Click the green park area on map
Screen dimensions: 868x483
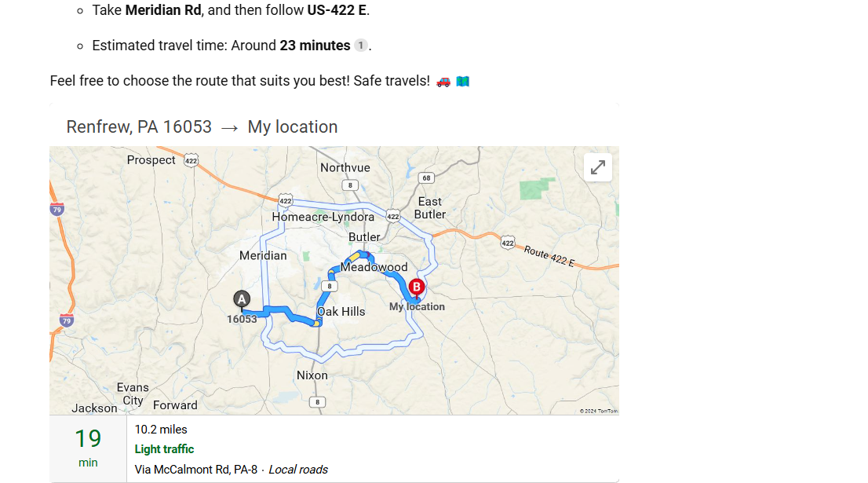(x=538, y=190)
